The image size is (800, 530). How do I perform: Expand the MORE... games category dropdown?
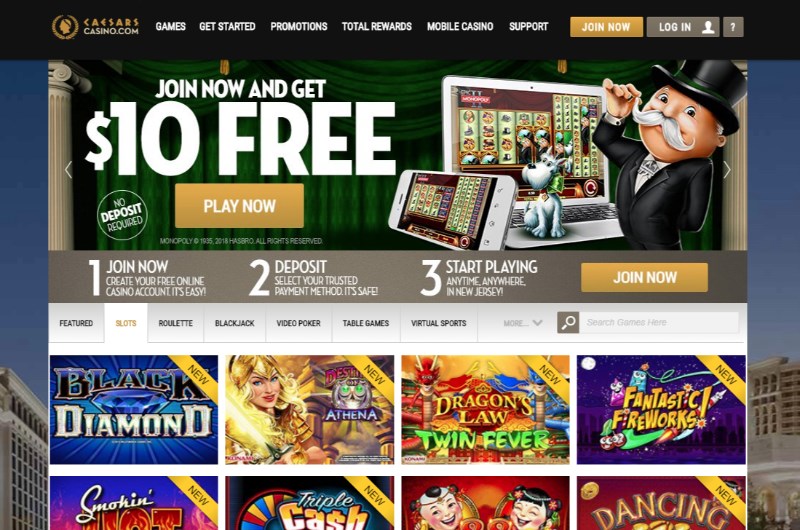(x=522, y=323)
